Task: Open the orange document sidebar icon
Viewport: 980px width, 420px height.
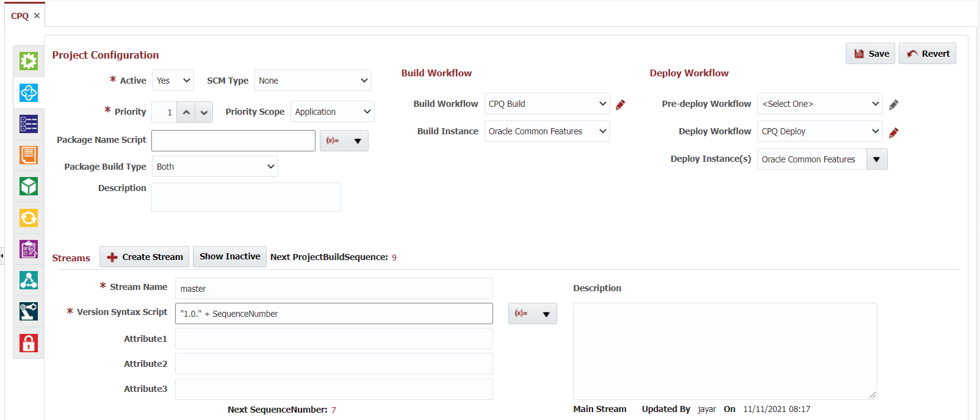Action: [x=29, y=155]
